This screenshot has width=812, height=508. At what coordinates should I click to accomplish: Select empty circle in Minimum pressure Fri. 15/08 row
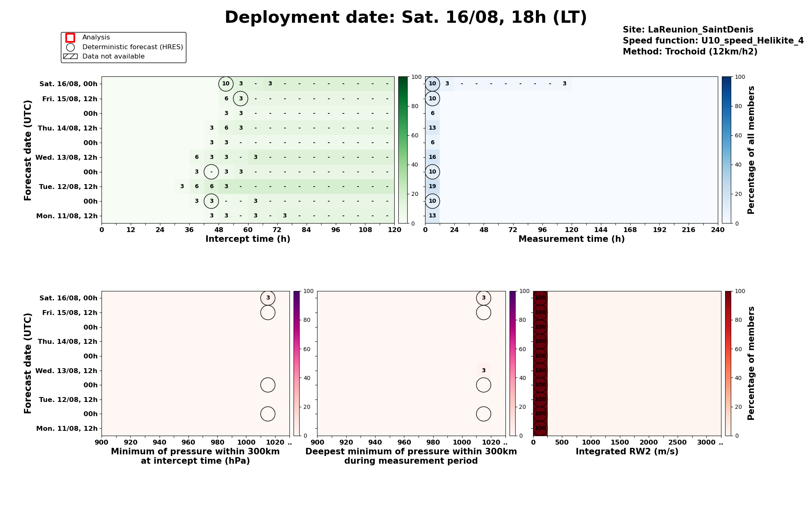click(268, 313)
